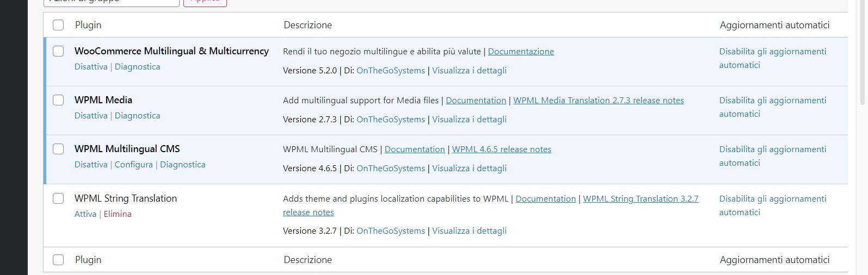Check the WooCommerce Multilingual & Multicurrency checkbox
This screenshot has height=275, width=868.
pos(58,51)
